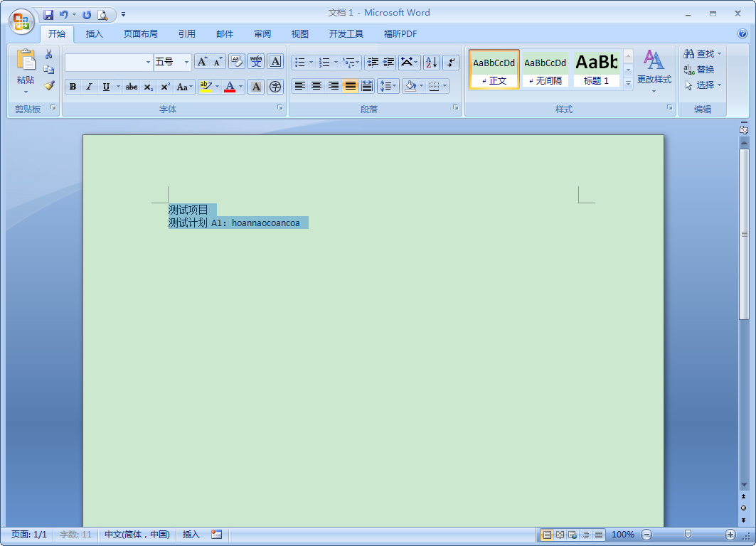Screen dimensions: 756x546
Task: Apply center paragraph alignment
Action: 316,87
